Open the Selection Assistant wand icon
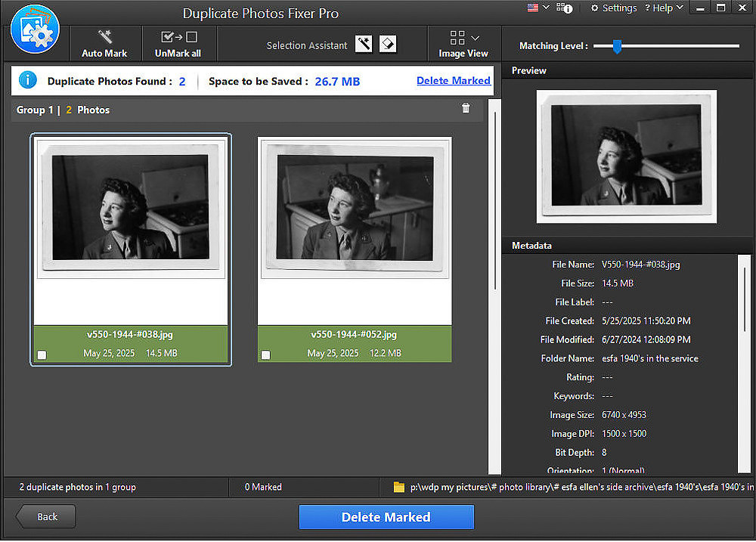756x542 pixels. click(364, 45)
